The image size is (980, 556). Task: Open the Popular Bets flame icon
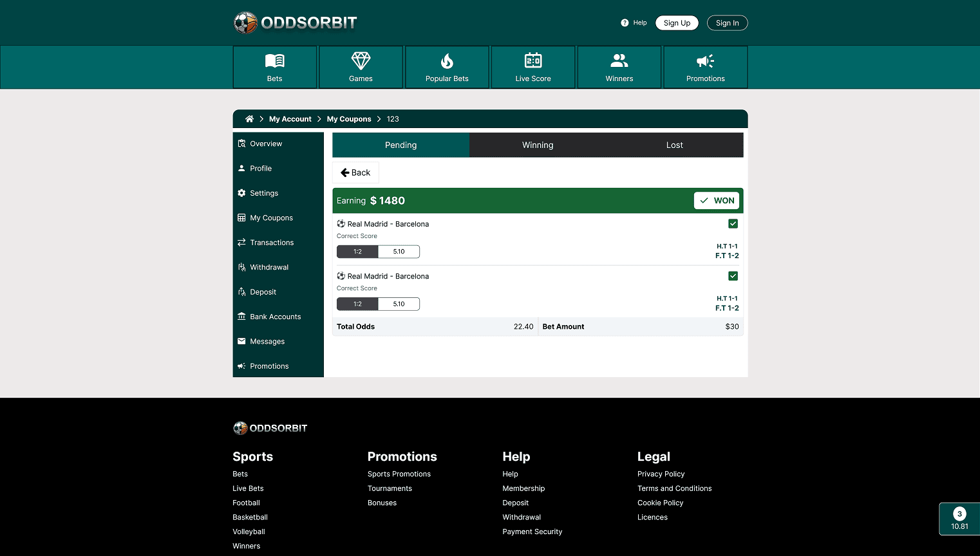[447, 61]
